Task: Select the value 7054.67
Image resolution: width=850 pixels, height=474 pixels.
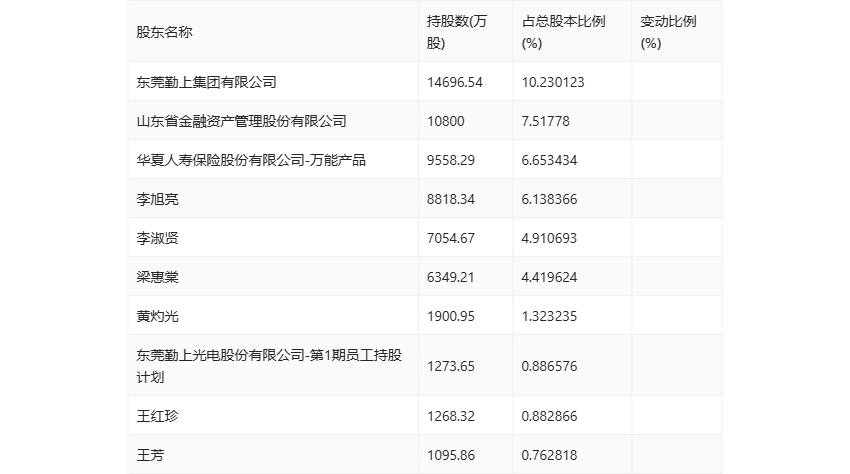Action: coord(450,238)
